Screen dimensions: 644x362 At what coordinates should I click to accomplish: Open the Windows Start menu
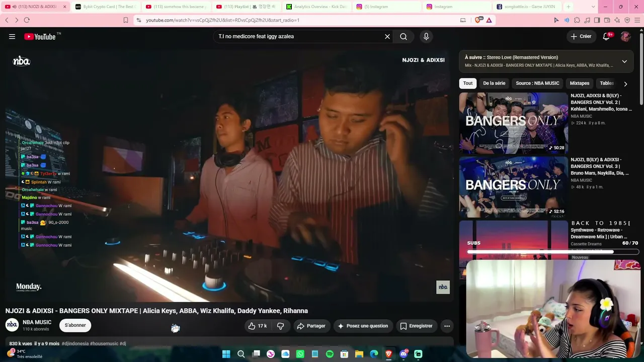click(x=226, y=354)
